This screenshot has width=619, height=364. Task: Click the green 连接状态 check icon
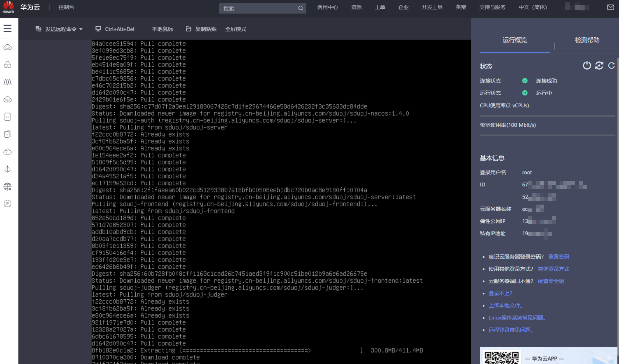(525, 81)
